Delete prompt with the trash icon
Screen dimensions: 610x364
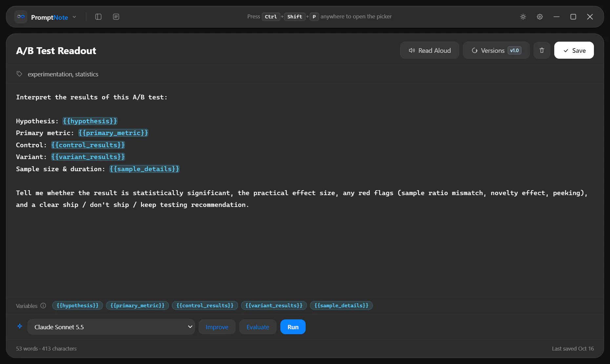pyautogui.click(x=542, y=50)
